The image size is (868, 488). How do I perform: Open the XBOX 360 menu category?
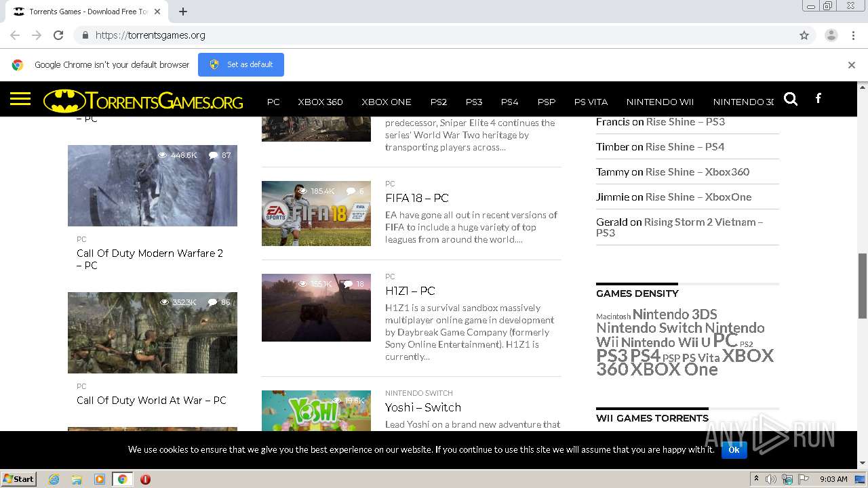[320, 102]
